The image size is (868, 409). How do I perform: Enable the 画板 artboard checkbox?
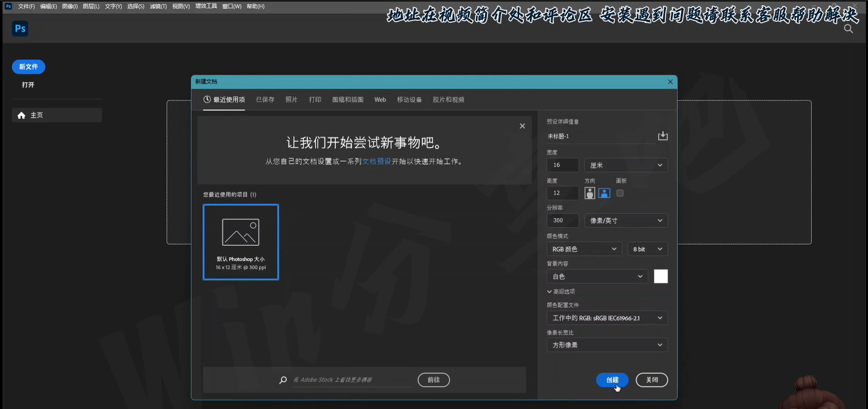click(620, 193)
